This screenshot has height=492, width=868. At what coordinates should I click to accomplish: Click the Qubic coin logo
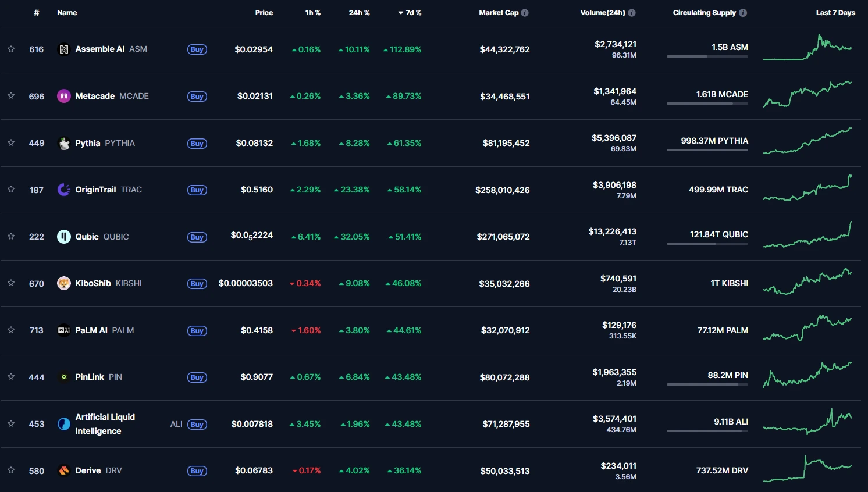[64, 237]
